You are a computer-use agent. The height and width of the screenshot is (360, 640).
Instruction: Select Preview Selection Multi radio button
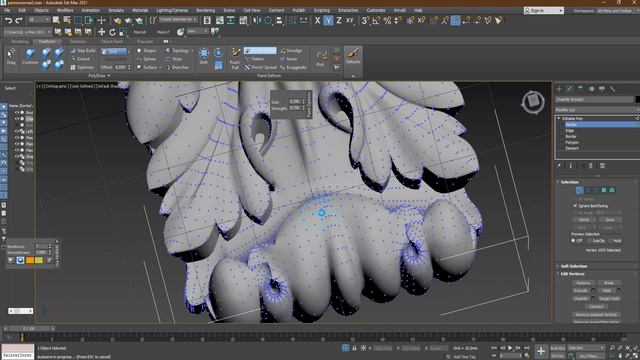point(610,241)
